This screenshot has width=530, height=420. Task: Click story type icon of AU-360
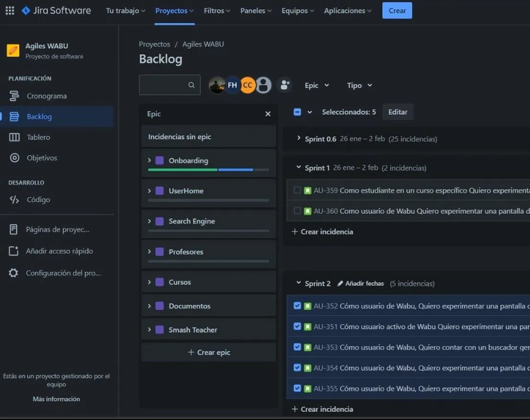(308, 211)
